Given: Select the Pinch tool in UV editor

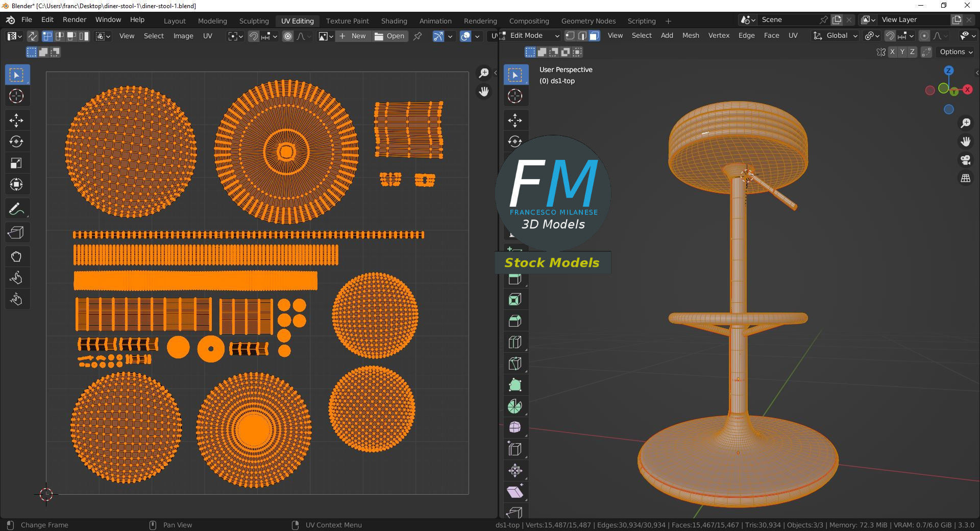Looking at the screenshot, I should [x=16, y=299].
